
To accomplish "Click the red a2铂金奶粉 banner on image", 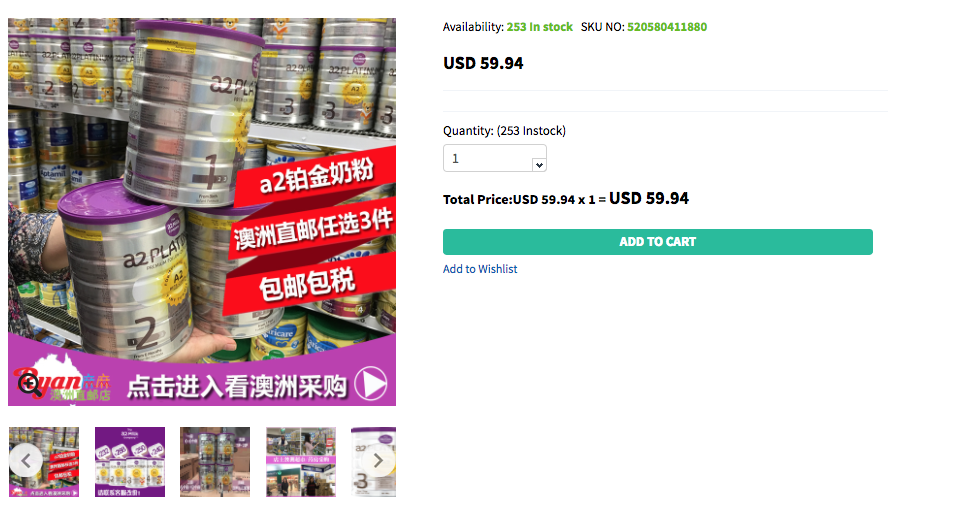I will click(x=315, y=174).
